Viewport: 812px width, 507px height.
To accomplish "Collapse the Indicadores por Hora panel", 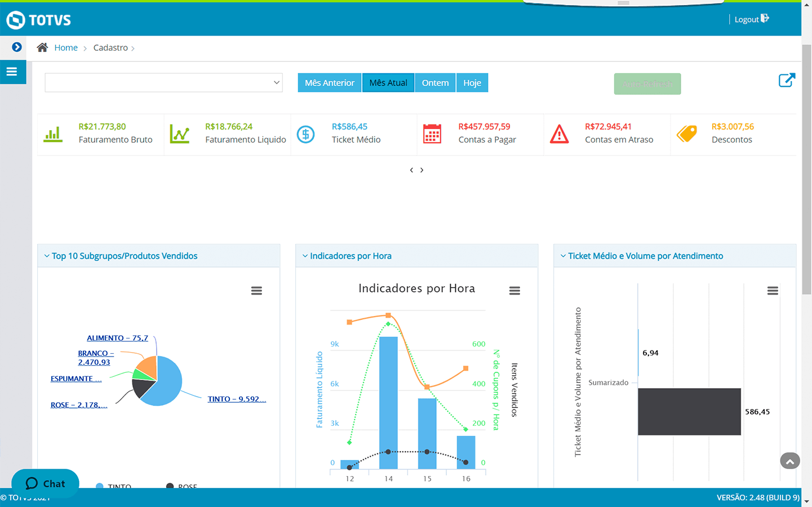I will pos(305,256).
